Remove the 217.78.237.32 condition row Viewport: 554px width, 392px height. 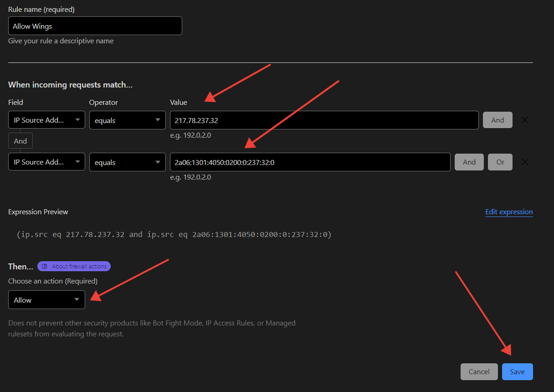(x=524, y=120)
